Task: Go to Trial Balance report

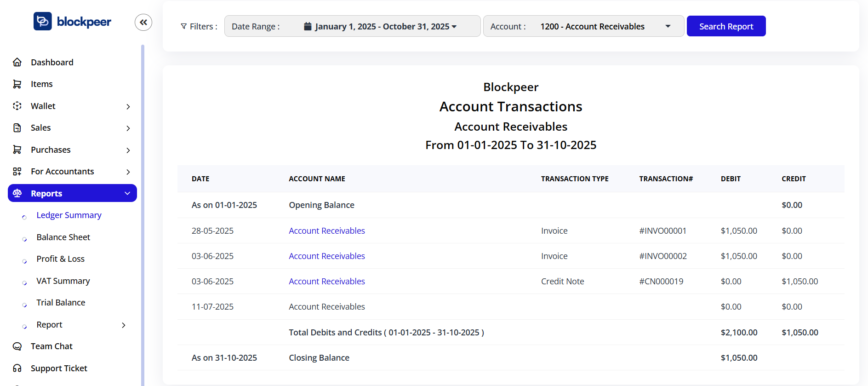Action: 61,303
